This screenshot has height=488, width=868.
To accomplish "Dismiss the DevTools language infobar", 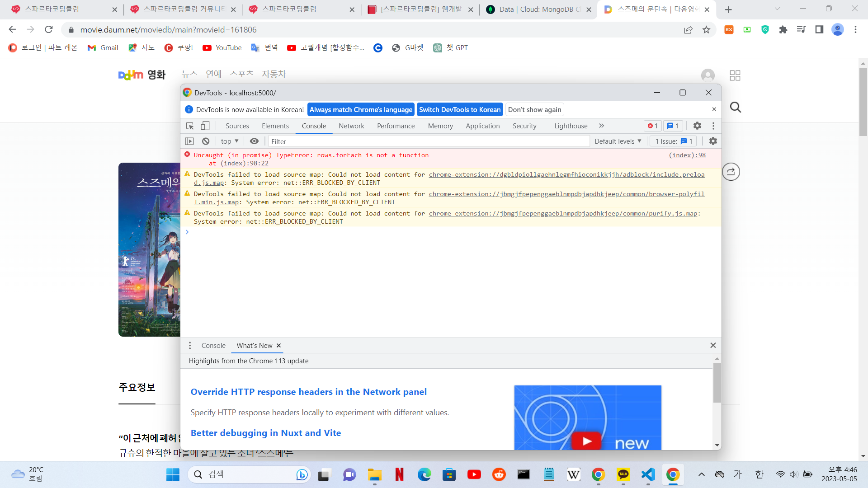I will point(714,109).
